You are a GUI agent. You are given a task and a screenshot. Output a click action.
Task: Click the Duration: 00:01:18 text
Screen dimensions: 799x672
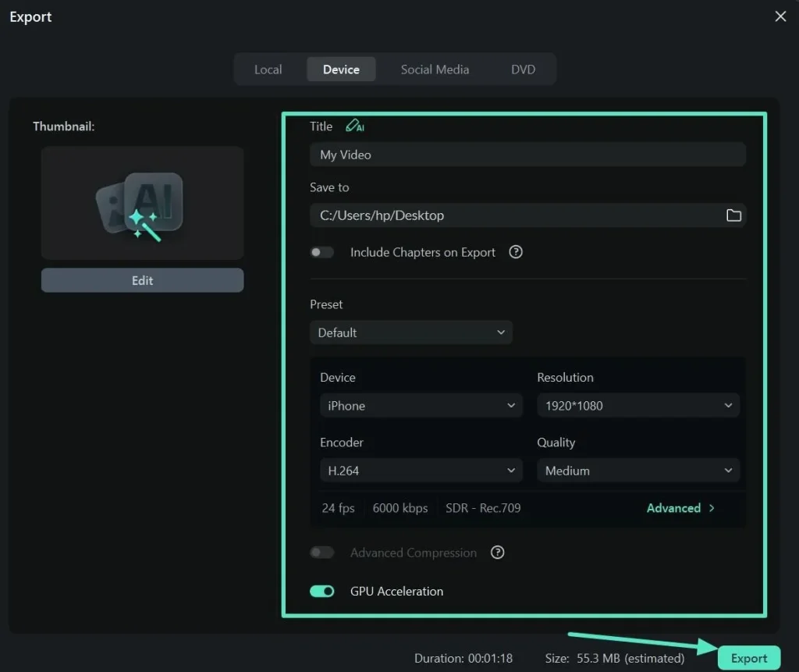(463, 658)
